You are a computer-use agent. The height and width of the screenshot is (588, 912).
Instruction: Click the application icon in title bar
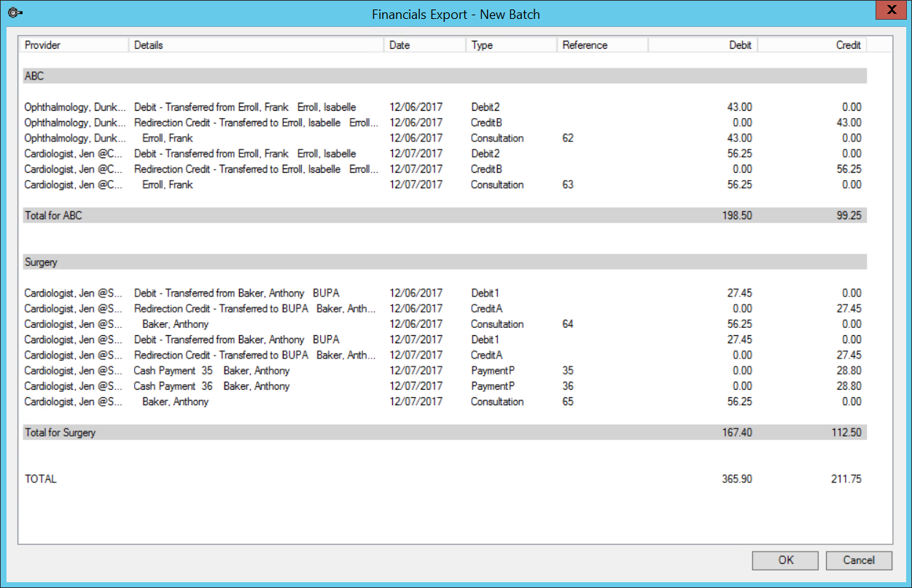click(14, 14)
